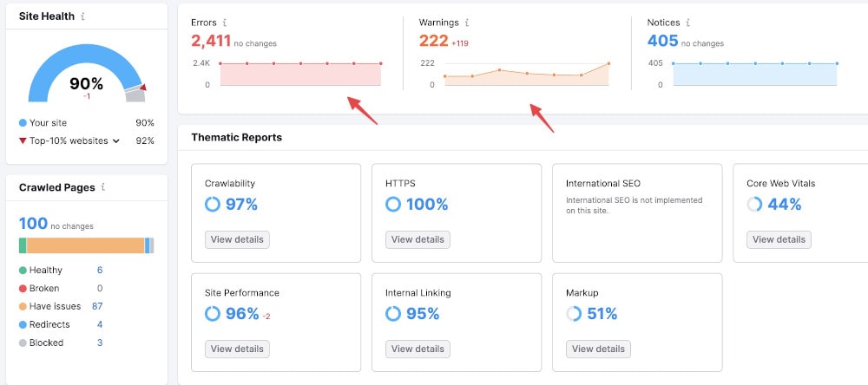Click the Site Performance 96% score

[242, 314]
